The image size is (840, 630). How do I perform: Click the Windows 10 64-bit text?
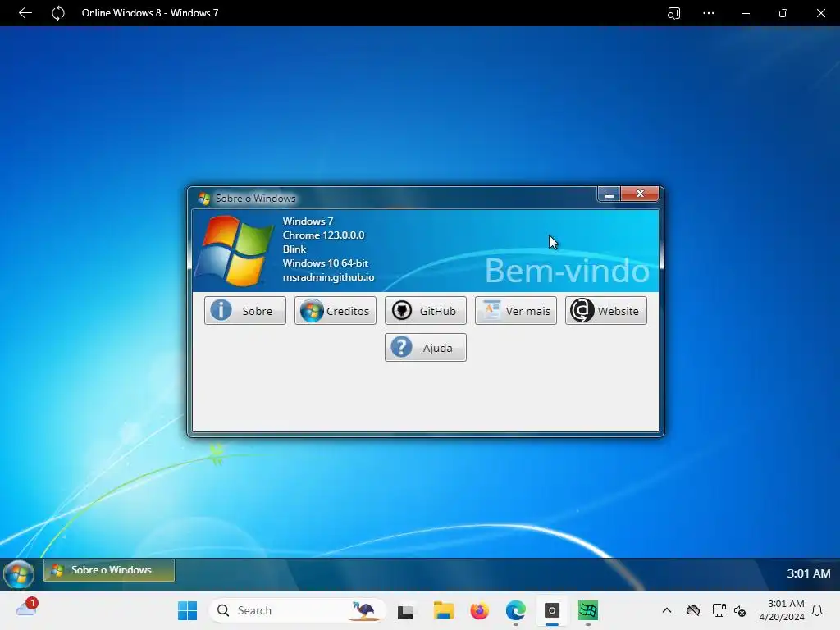pyautogui.click(x=325, y=263)
